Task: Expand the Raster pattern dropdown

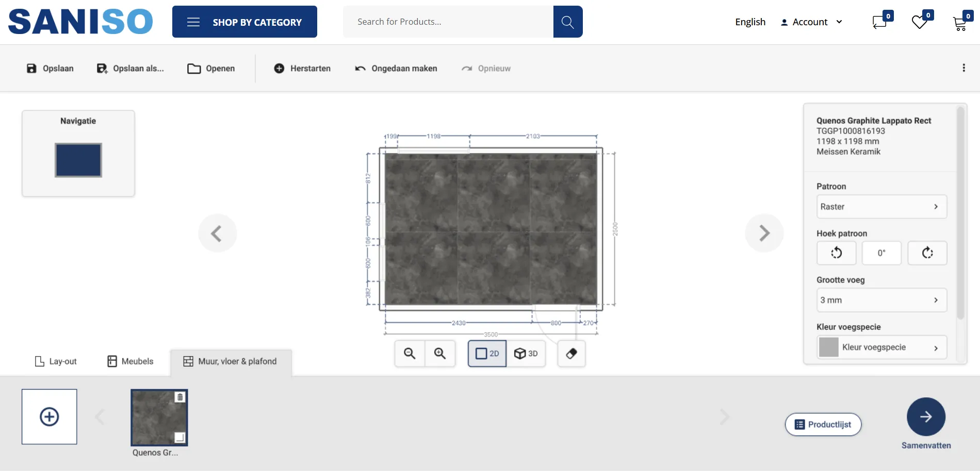Action: click(x=881, y=207)
